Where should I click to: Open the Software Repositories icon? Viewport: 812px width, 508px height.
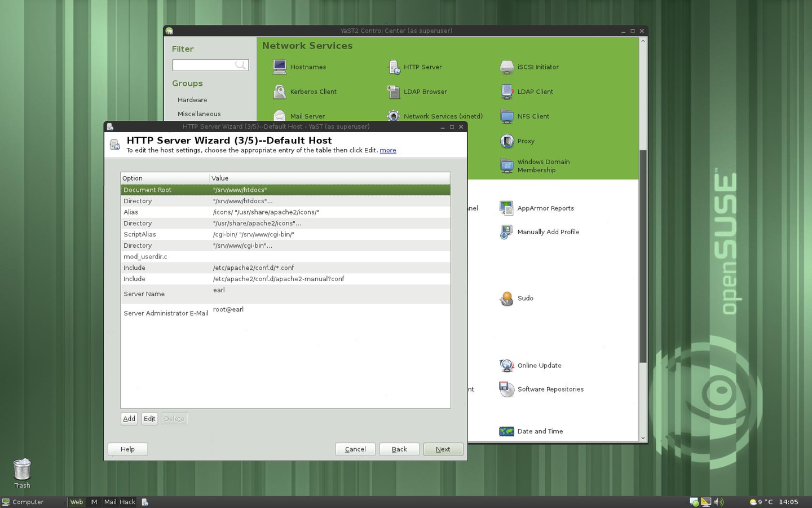tap(507, 389)
